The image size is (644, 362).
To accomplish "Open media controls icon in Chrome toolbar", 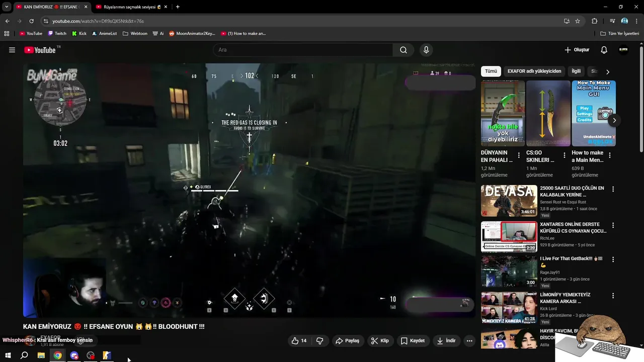I will pyautogui.click(x=612, y=21).
